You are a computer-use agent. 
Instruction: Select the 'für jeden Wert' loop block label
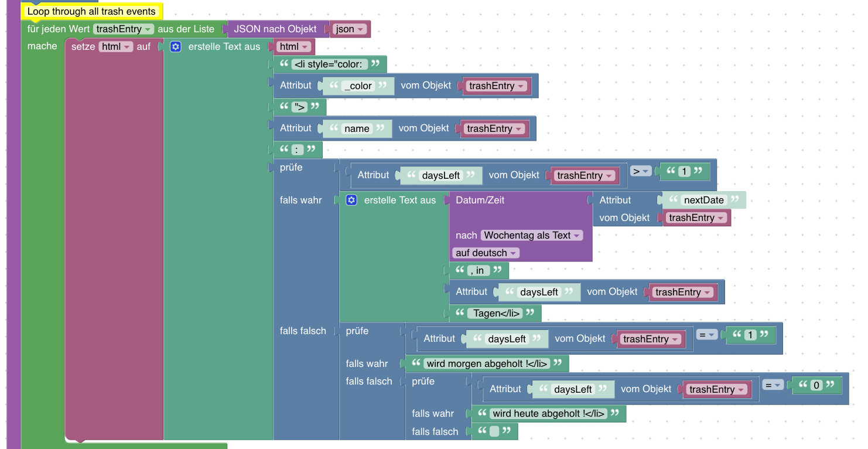coord(58,29)
